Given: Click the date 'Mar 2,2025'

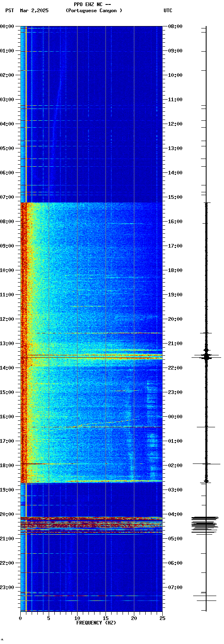Looking at the screenshot, I should pyautogui.click(x=34, y=11).
